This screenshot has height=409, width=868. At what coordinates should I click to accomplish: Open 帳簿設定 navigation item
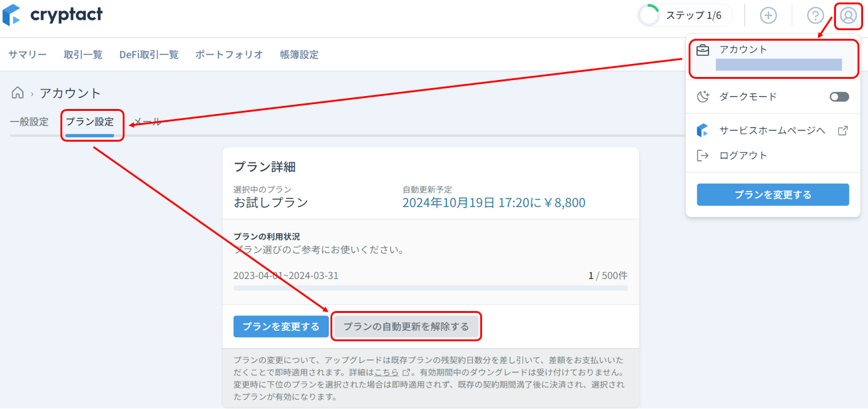(299, 55)
